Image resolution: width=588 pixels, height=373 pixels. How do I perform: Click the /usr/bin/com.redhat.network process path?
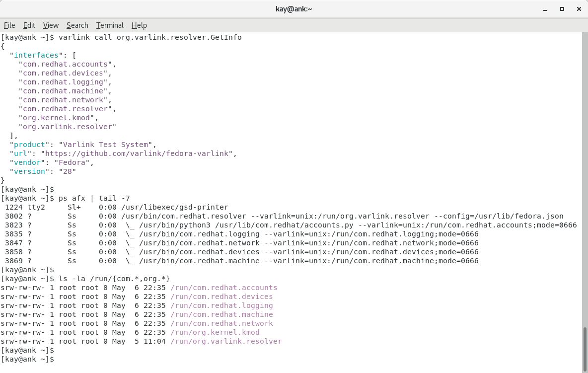199,243
